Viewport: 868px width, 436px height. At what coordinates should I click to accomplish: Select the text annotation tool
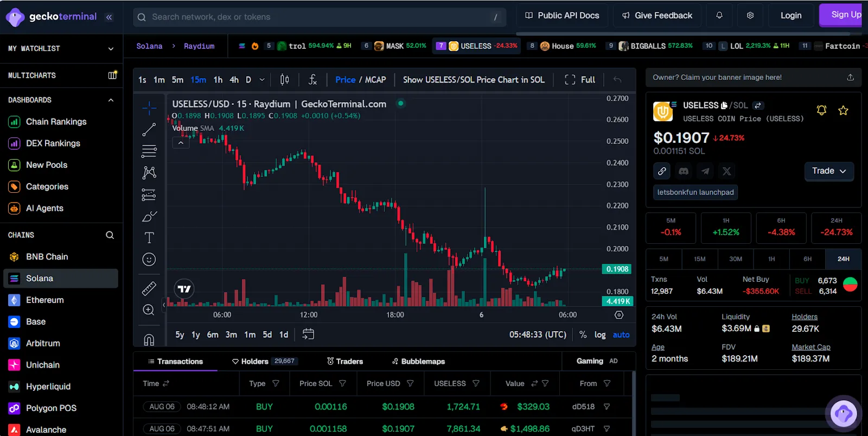pos(149,238)
